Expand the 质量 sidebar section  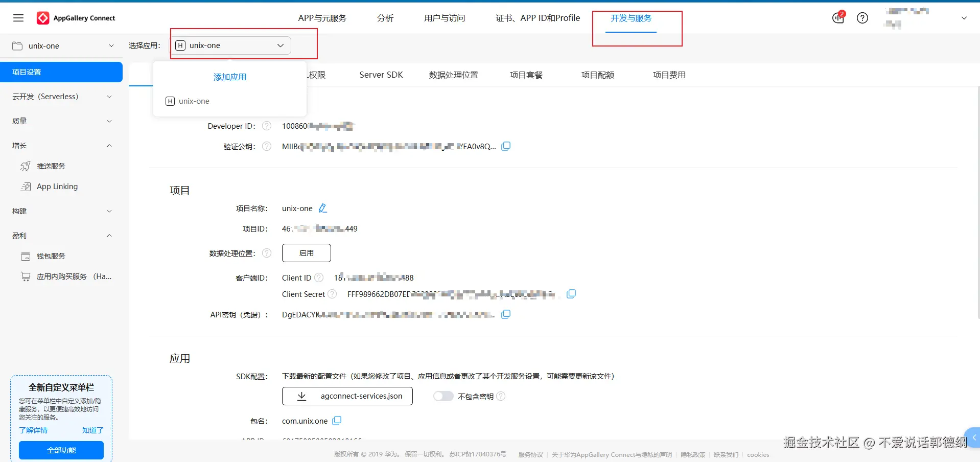[62, 121]
